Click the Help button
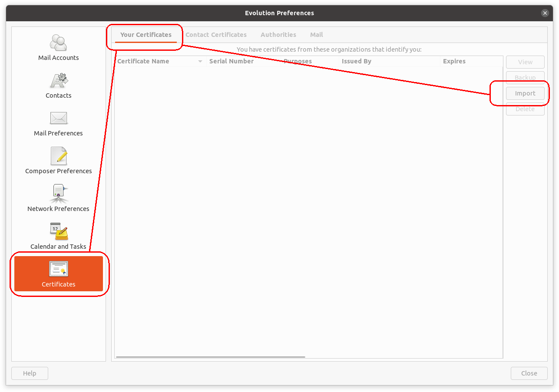Screen dimensions: 559x392 30,373
